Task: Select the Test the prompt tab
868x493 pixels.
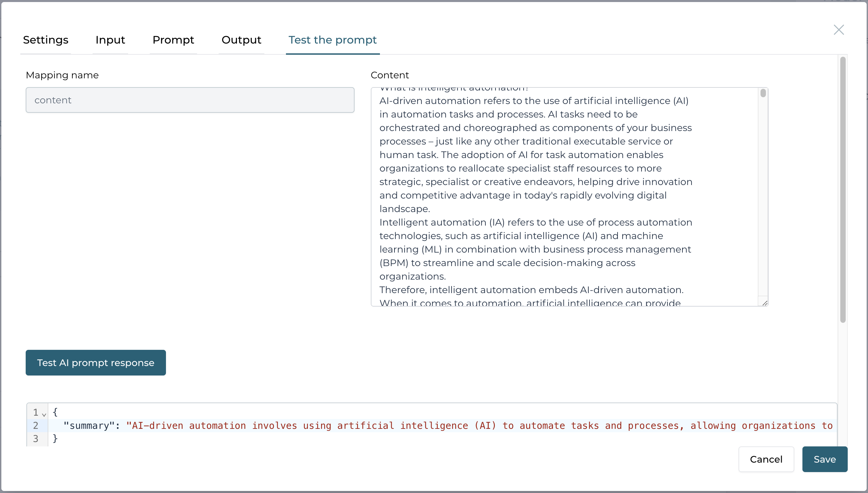Action: [333, 40]
